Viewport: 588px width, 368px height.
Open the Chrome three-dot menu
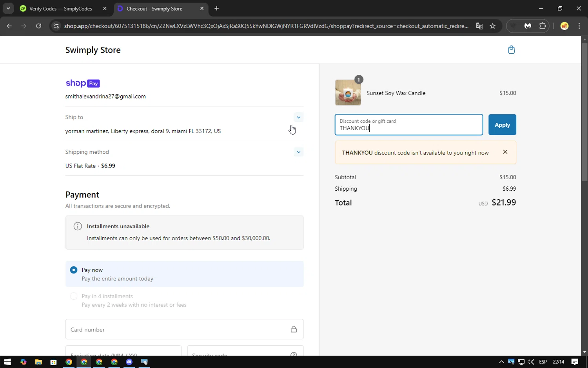coord(579,26)
